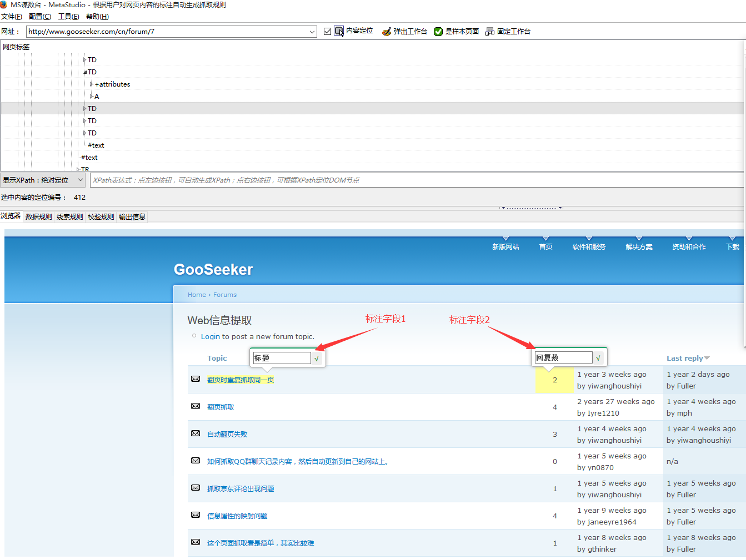Toggle the checkbox before 内容定位
The height and width of the screenshot is (560, 746).
[328, 32]
